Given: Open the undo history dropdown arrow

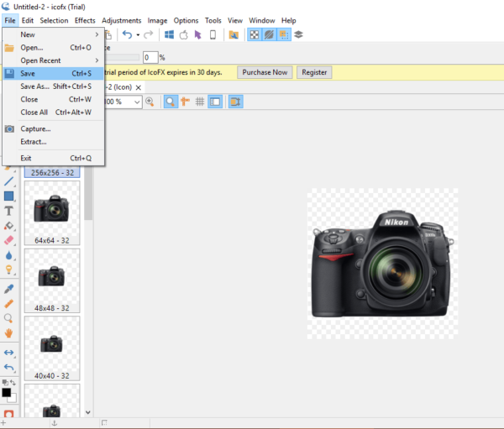Looking at the screenshot, I should click(138, 35).
